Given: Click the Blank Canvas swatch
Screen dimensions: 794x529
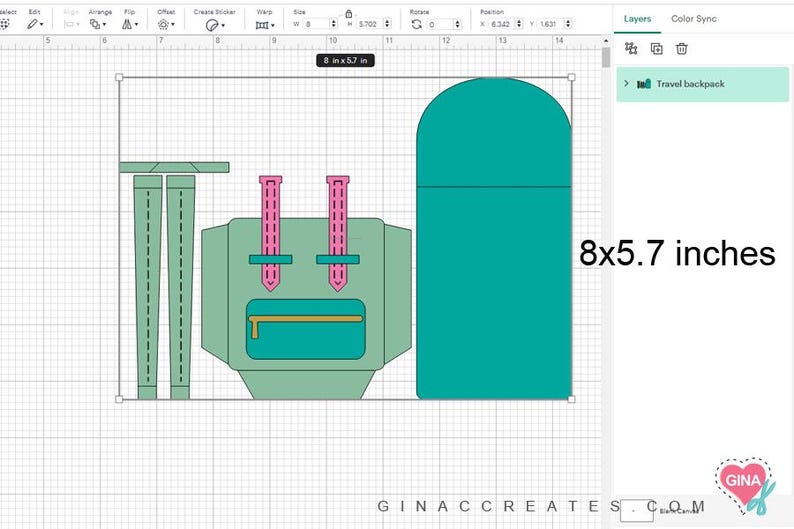Looking at the screenshot, I should (637, 510).
